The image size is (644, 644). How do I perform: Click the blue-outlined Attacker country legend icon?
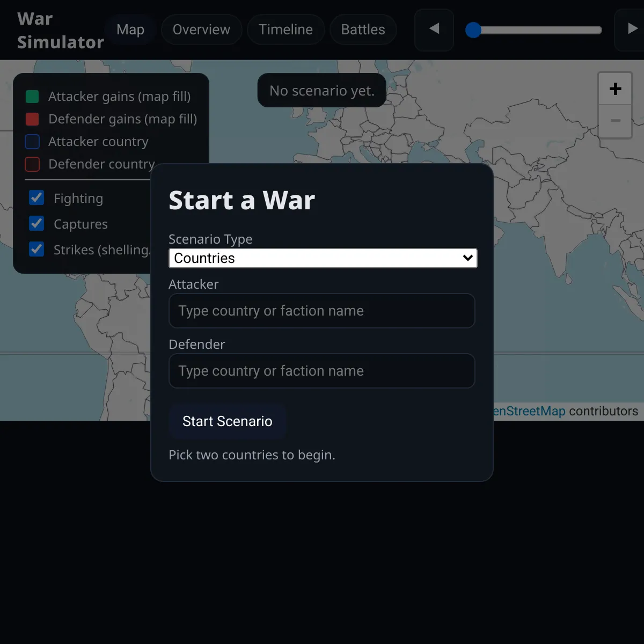tap(32, 142)
